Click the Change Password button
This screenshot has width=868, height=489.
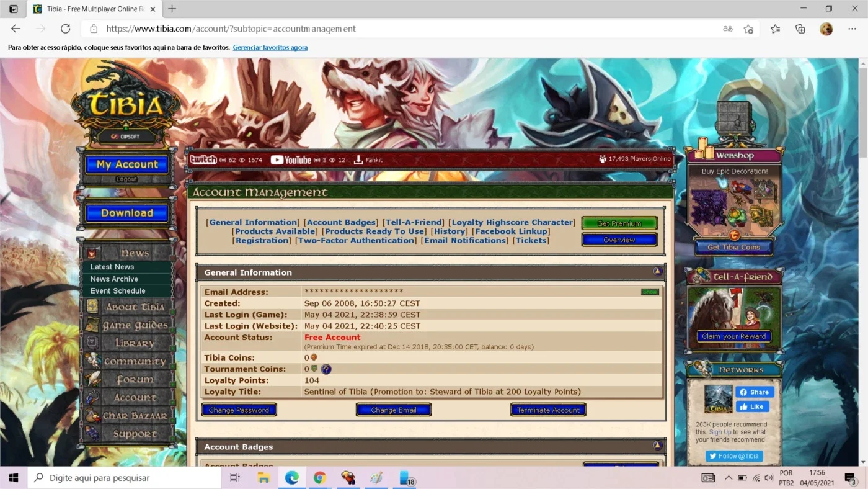(x=239, y=410)
